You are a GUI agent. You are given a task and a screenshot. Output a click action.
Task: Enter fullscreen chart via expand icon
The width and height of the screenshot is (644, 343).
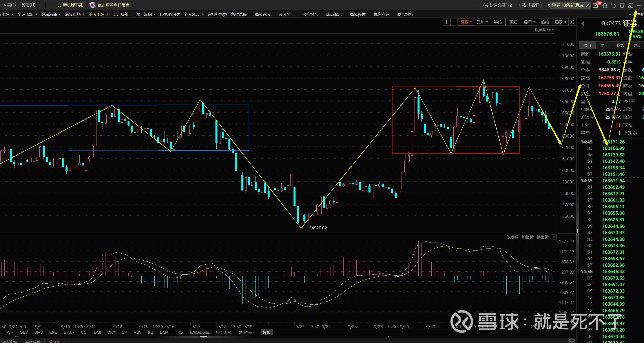coord(572,22)
